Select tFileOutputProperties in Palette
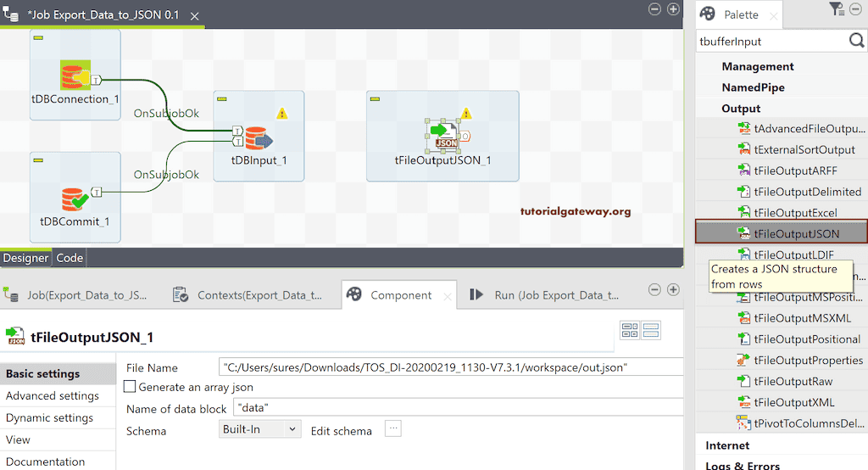 coord(800,361)
